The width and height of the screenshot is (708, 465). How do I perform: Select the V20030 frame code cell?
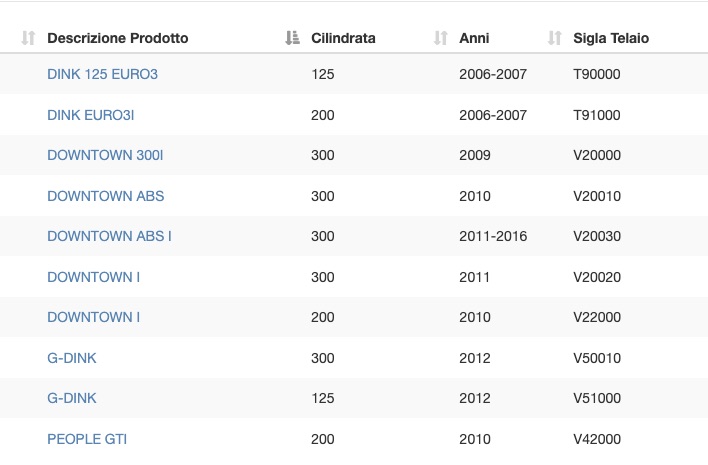point(597,236)
